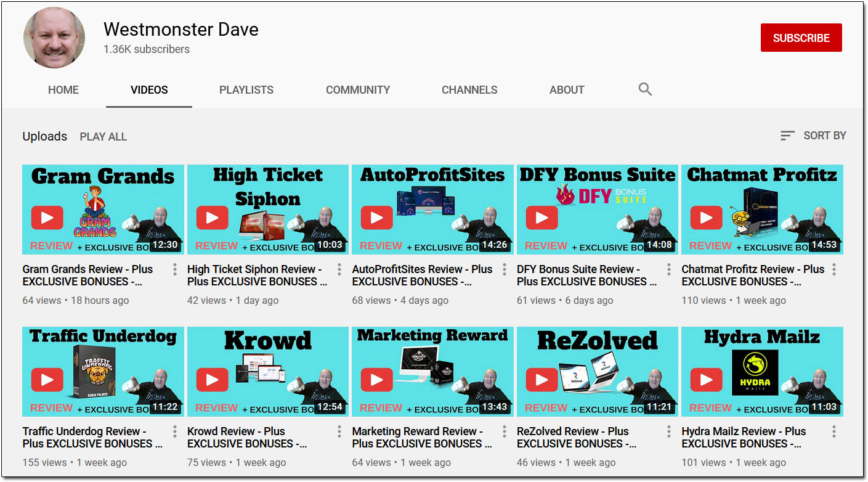Click the '110 views • 1 week ago' text
The height and width of the screenshot is (482, 868).
(734, 301)
